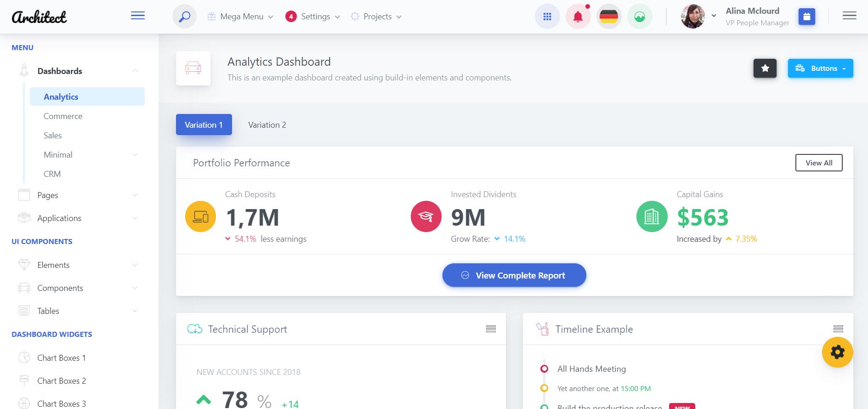Open the blue Buttons dropdown
The width and height of the screenshot is (868, 409).
820,68
